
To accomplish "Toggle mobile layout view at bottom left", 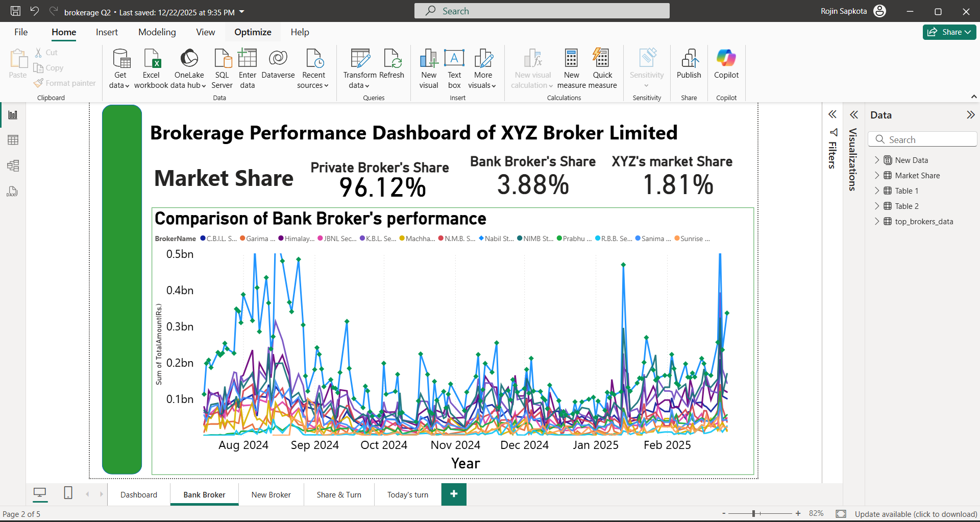I will (68, 494).
